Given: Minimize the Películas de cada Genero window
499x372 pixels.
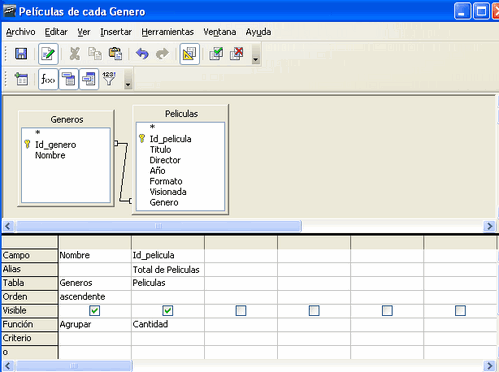Looking at the screenshot, I should tap(462, 12).
